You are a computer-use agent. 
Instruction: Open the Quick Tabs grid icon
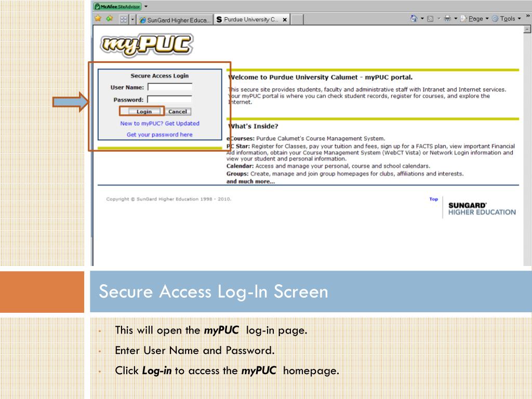click(x=124, y=19)
